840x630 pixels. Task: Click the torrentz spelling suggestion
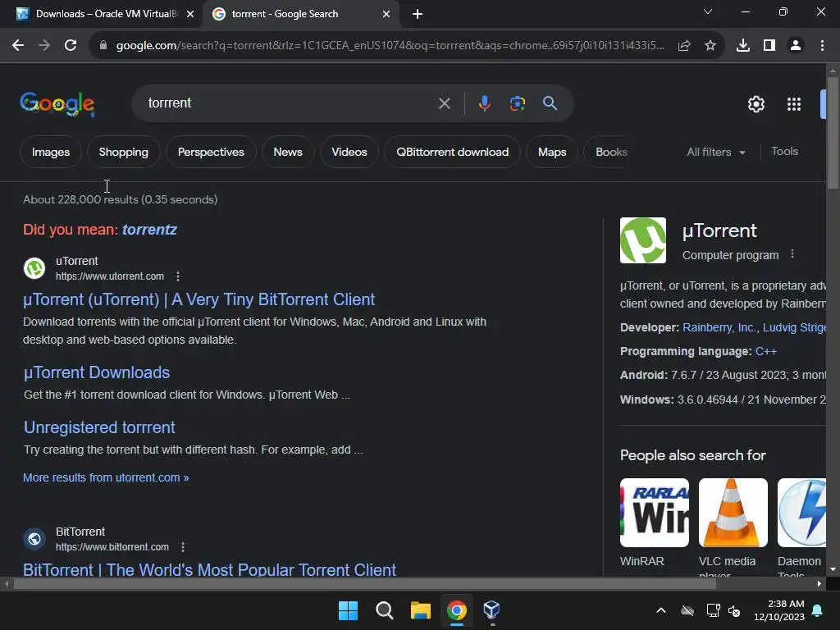click(x=149, y=230)
